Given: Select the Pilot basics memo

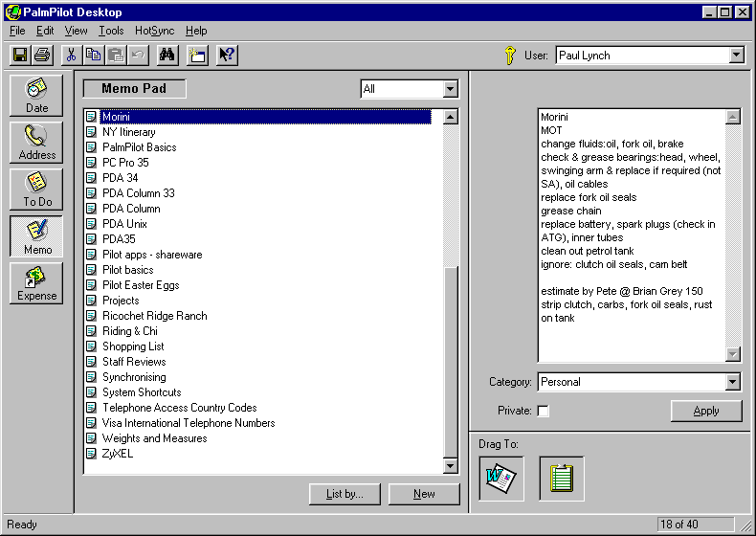Looking at the screenshot, I should (x=128, y=270).
